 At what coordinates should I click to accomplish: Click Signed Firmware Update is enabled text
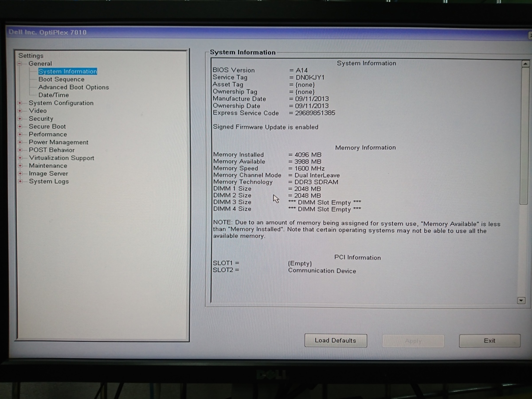coord(266,127)
